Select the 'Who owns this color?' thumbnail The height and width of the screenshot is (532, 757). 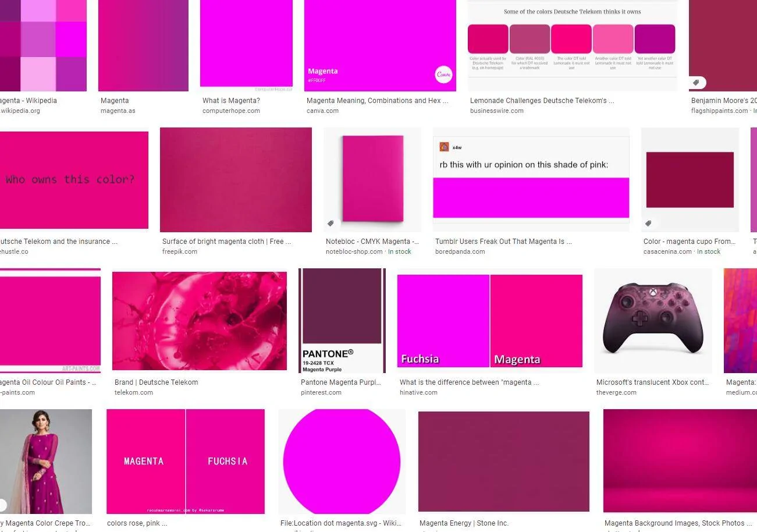coord(74,180)
